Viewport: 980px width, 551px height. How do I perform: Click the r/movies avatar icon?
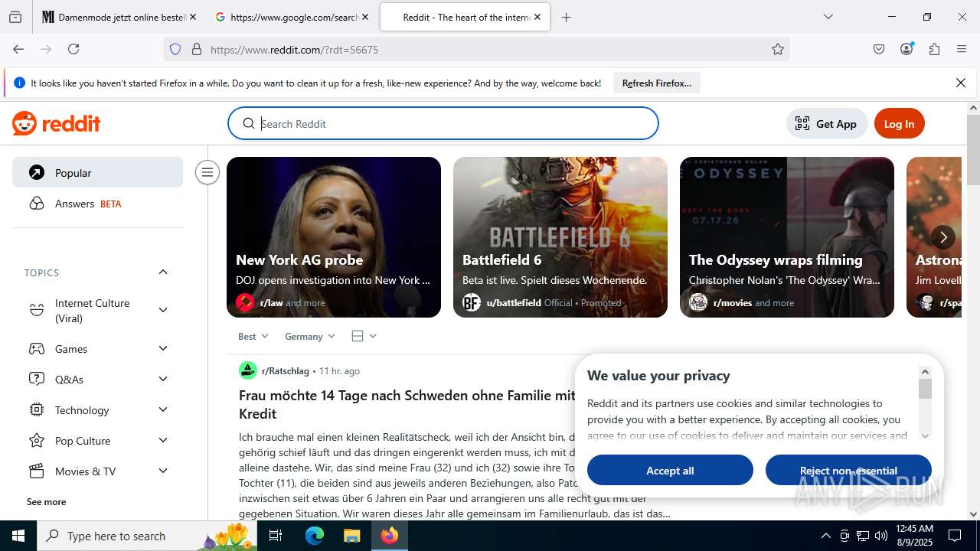point(698,302)
